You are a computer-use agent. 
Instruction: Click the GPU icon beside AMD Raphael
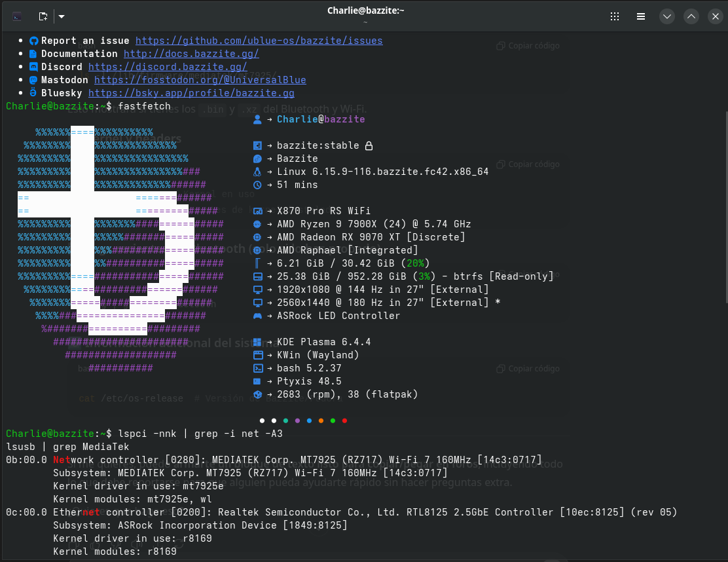coord(257,250)
